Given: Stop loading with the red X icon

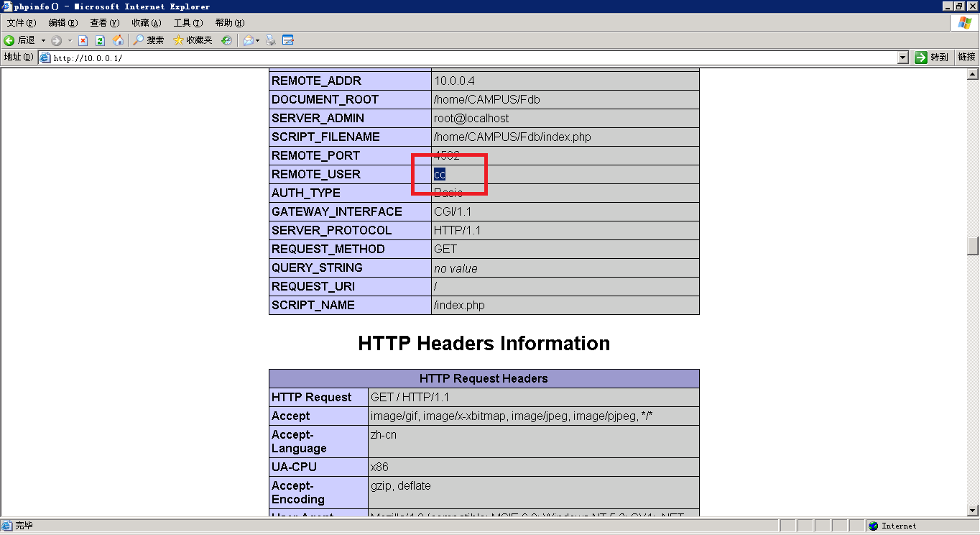Looking at the screenshot, I should (x=83, y=40).
